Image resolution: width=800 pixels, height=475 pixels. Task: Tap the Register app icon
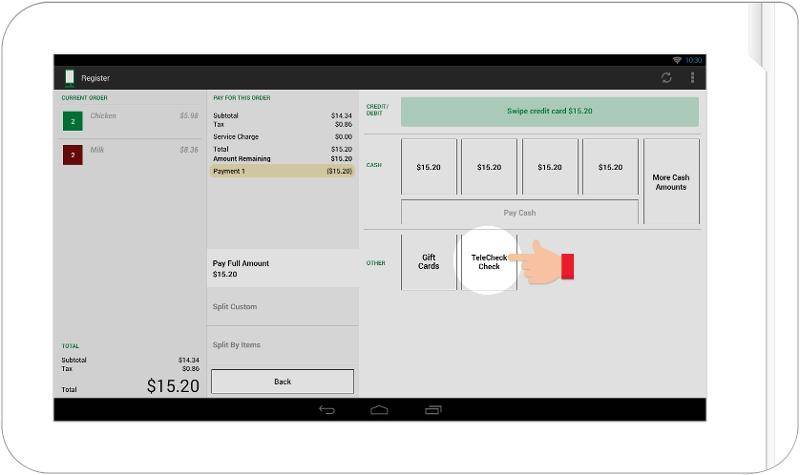(69, 78)
